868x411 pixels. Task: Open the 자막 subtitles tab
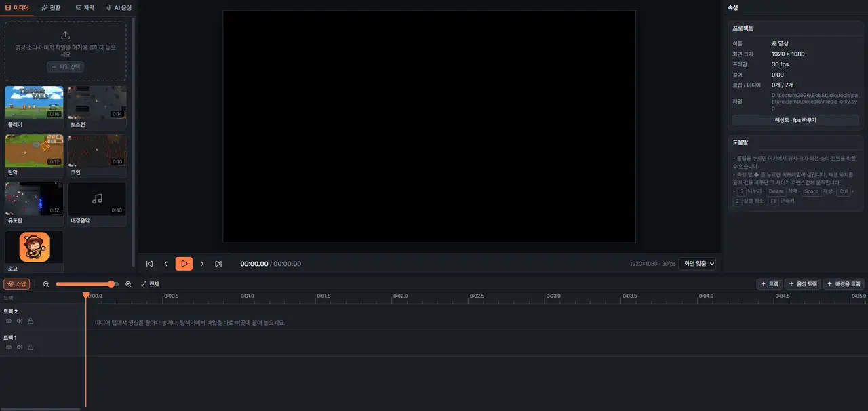[85, 7]
